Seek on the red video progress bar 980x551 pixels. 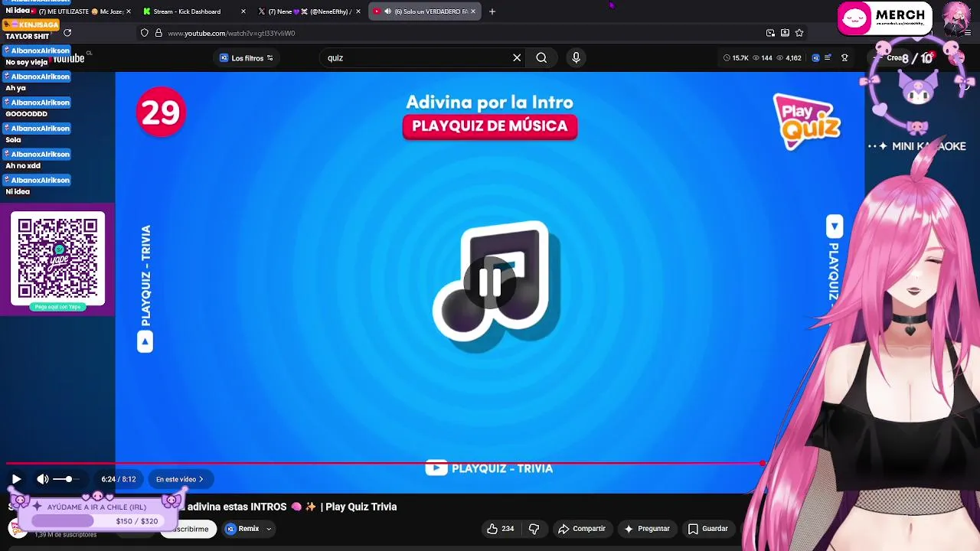point(385,464)
